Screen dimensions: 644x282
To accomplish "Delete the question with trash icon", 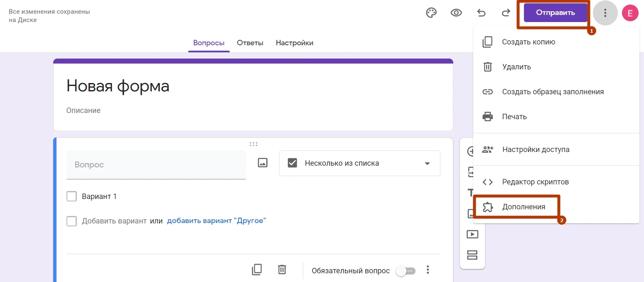I will point(282,270).
